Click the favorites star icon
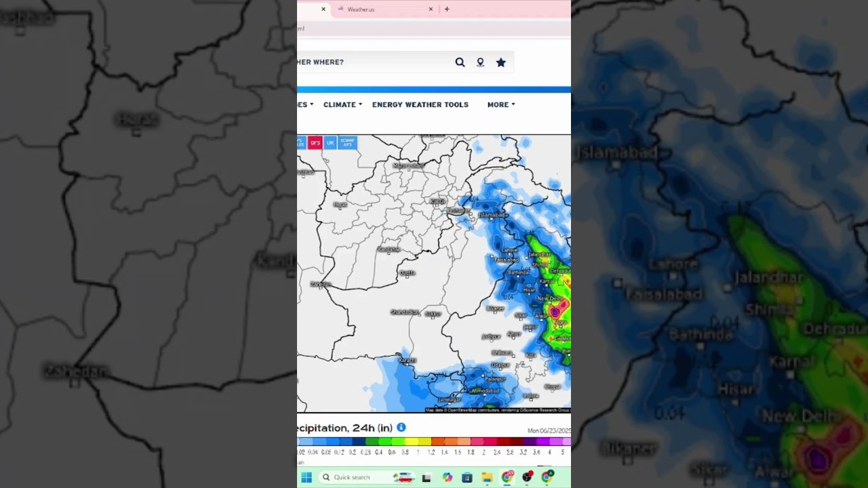The image size is (868, 488). coord(500,62)
